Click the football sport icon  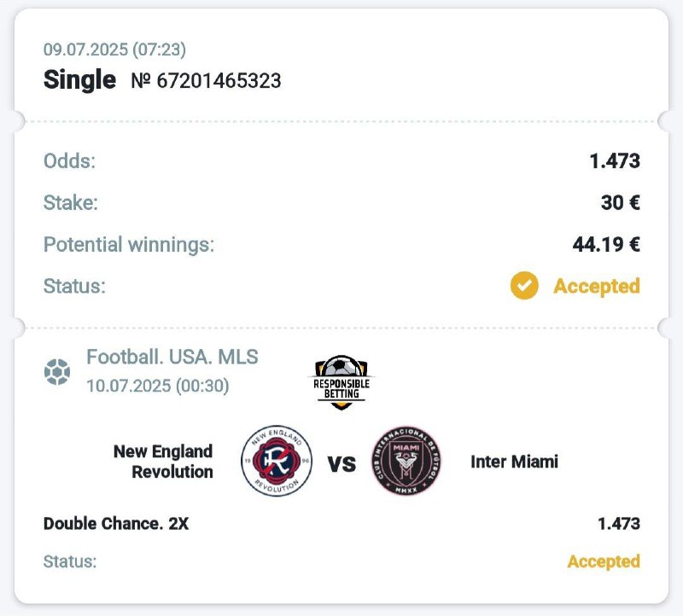(57, 371)
